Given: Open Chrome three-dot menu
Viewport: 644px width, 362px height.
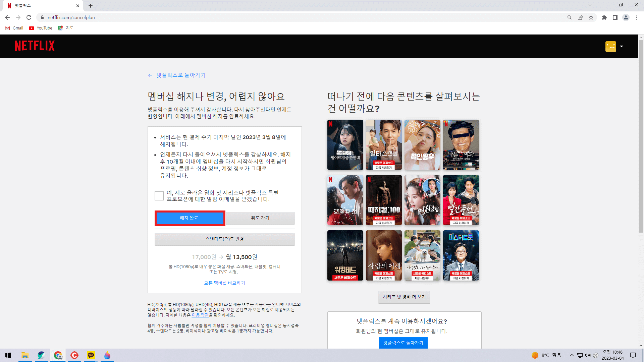Looking at the screenshot, I should tap(637, 17).
